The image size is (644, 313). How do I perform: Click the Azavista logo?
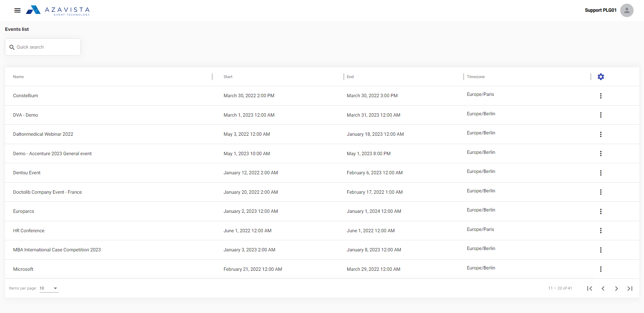[58, 10]
